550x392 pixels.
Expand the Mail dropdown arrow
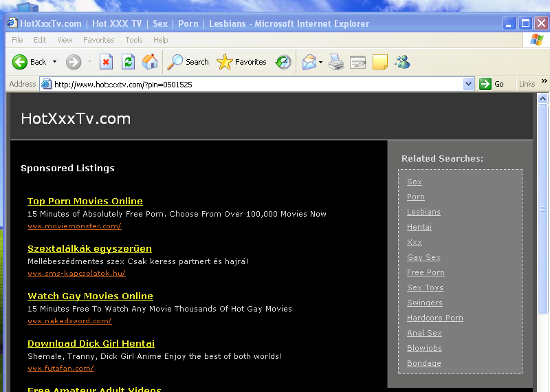coord(320,62)
